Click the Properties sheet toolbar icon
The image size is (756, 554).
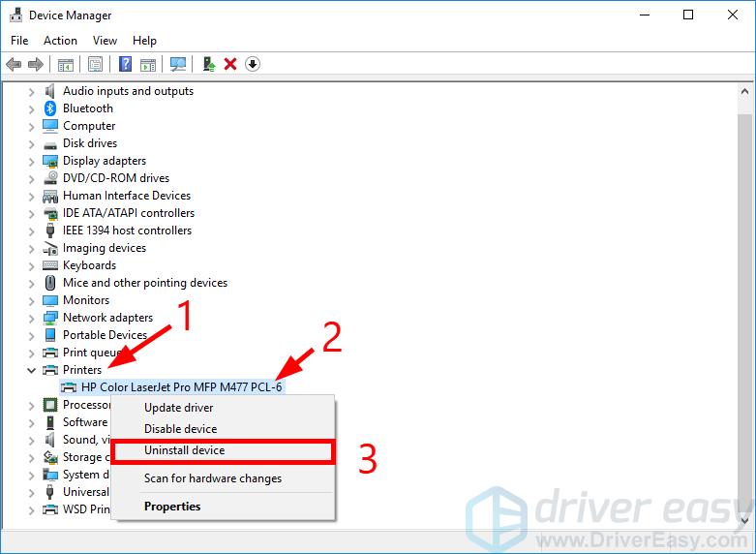[95, 64]
